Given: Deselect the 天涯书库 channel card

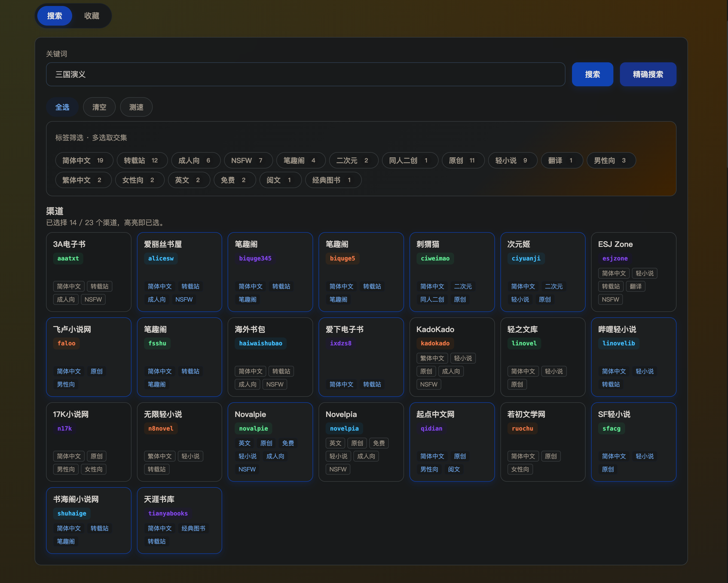Looking at the screenshot, I should [x=179, y=520].
